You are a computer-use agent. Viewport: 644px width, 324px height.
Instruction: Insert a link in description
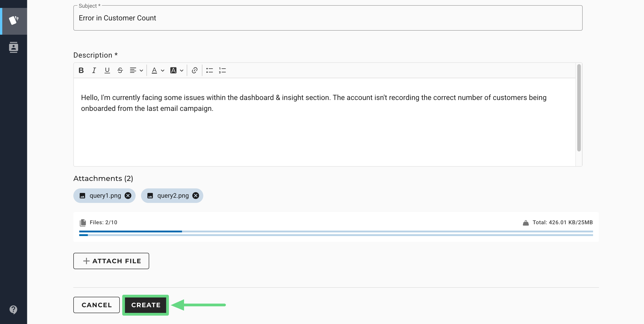click(194, 70)
